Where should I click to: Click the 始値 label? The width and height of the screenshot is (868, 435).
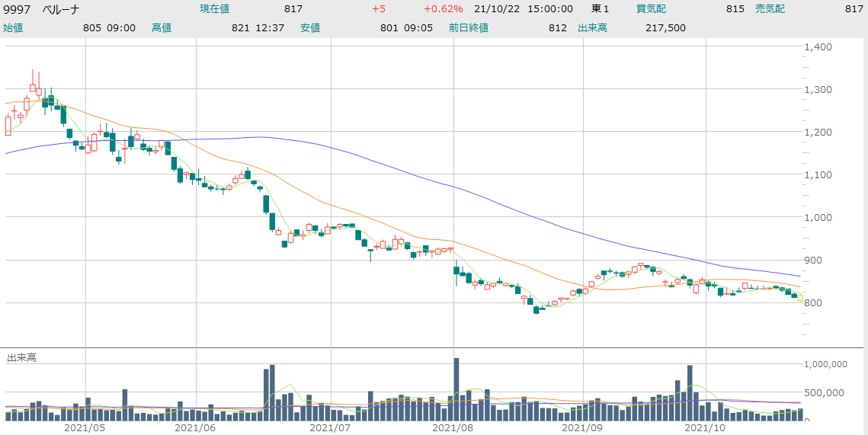point(13,27)
